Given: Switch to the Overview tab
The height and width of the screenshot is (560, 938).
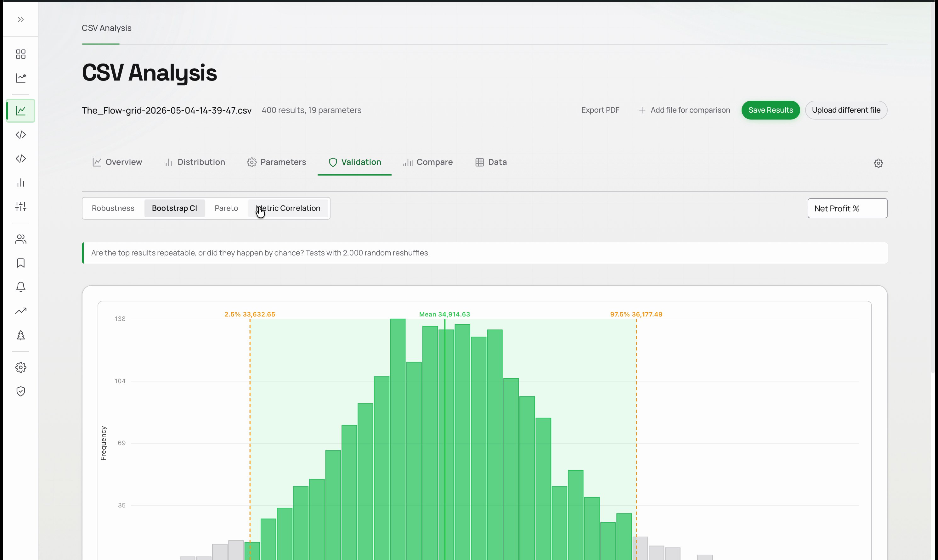Looking at the screenshot, I should point(117,162).
